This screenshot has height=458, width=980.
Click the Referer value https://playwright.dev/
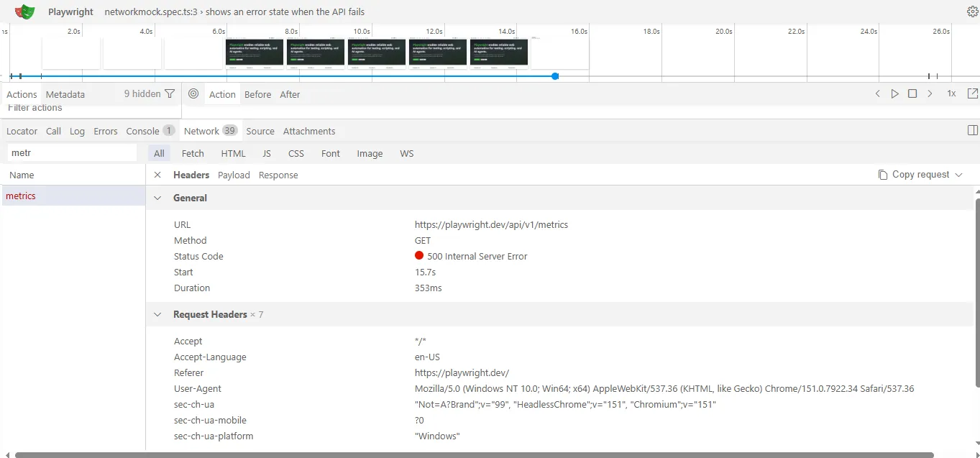[462, 372]
